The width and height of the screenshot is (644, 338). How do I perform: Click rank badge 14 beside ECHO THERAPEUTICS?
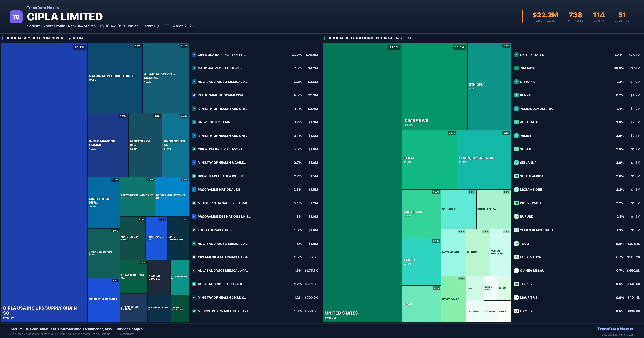coord(194,230)
